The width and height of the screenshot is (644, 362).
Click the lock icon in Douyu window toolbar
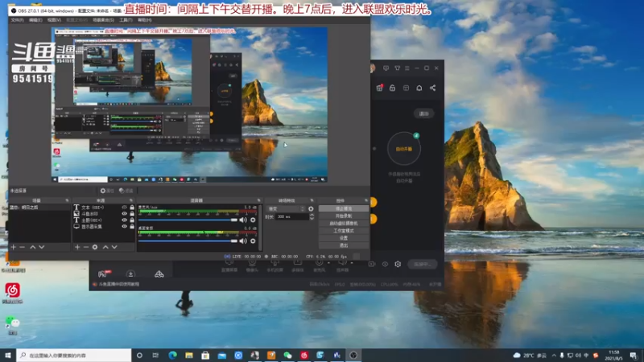[x=392, y=88]
